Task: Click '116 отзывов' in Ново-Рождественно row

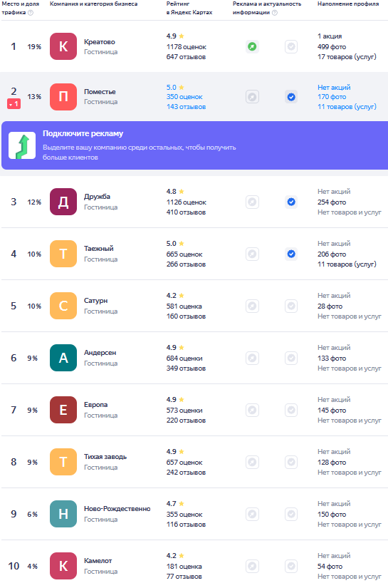Action: pyautogui.click(x=186, y=525)
